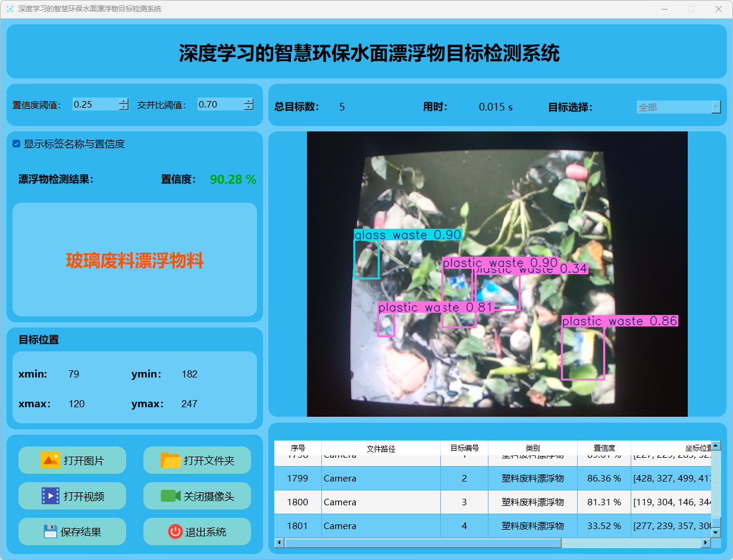
Task: Click the floppy disk icon on 保存结果
Action: tap(51, 531)
